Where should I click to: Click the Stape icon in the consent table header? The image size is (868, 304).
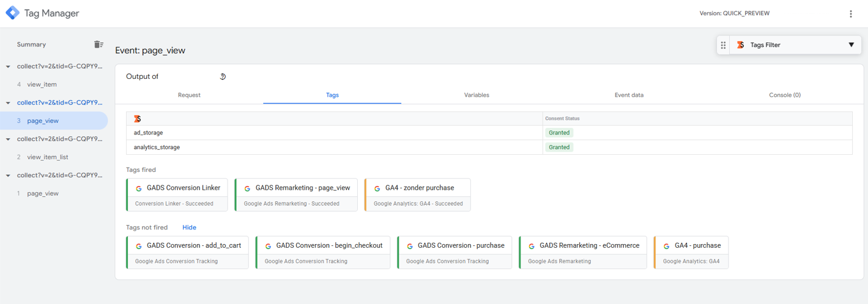(x=138, y=119)
